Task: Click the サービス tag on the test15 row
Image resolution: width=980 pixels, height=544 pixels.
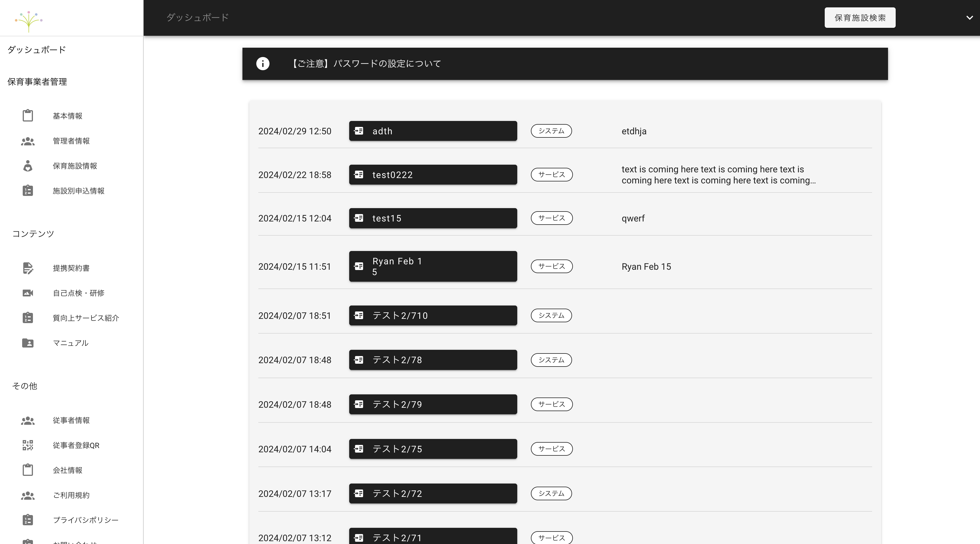Action: click(x=552, y=218)
